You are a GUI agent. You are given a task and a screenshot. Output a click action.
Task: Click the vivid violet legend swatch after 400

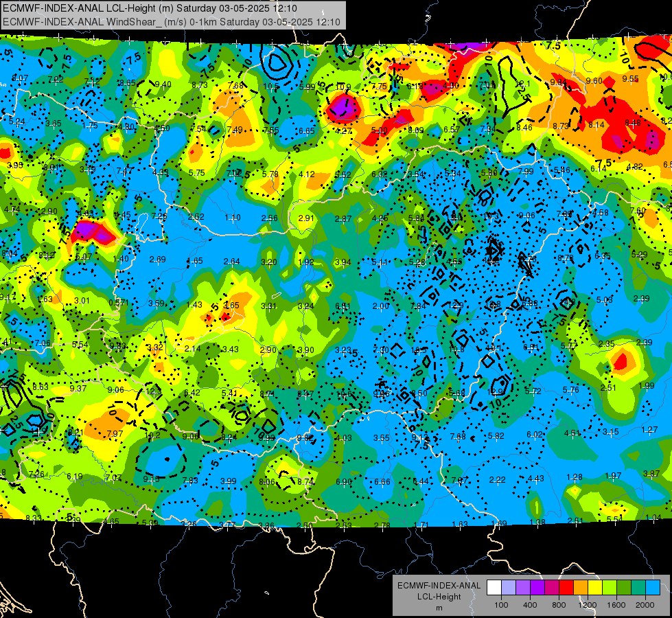pos(537,587)
